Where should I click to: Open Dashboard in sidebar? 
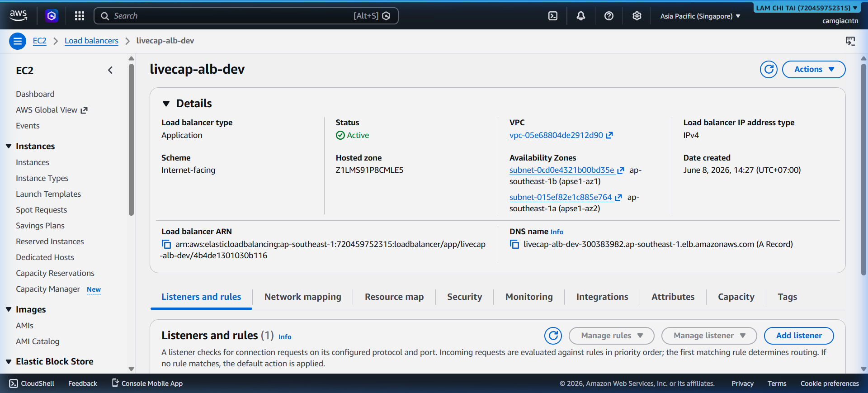pos(35,94)
